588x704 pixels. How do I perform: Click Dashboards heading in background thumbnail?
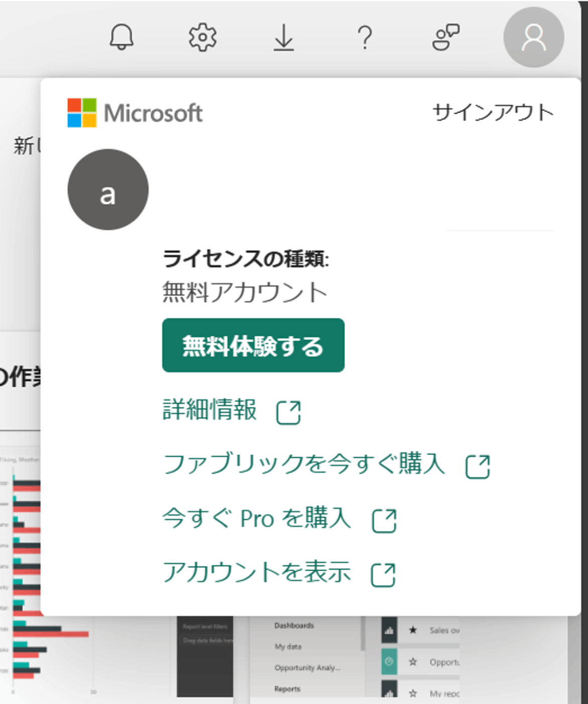pyautogui.click(x=294, y=626)
